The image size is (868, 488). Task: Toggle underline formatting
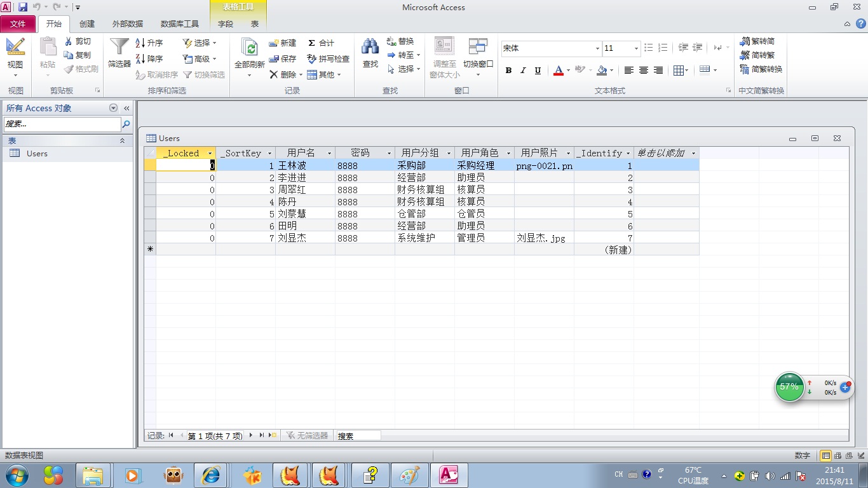(538, 71)
